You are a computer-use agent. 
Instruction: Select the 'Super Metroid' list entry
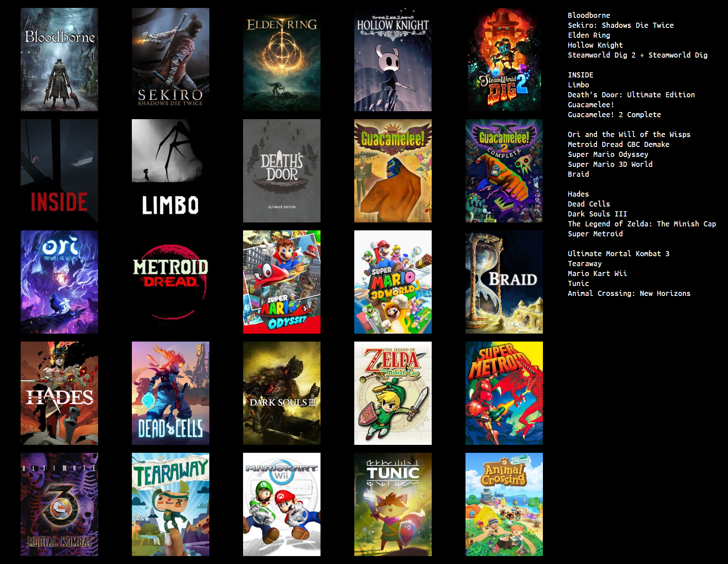pyautogui.click(x=595, y=234)
